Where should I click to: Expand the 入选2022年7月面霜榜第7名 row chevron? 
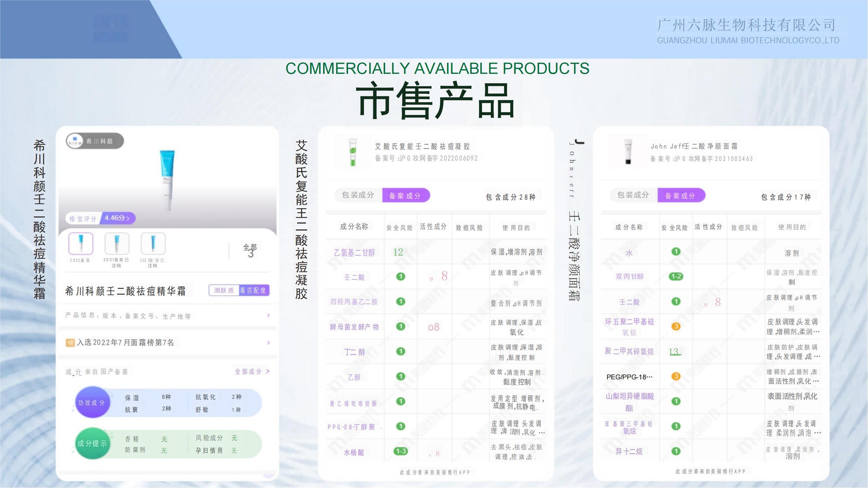[269, 343]
